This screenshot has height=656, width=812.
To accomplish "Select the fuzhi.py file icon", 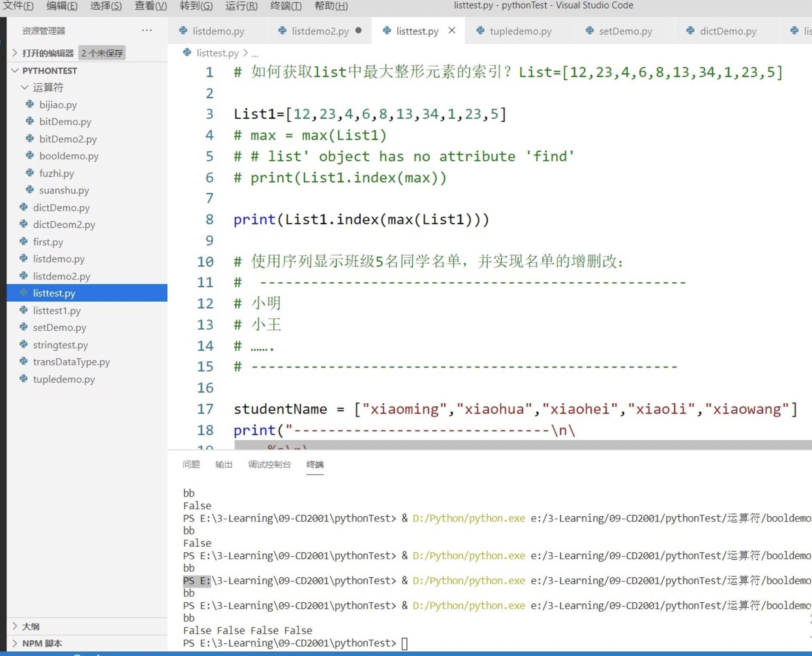I will [29, 173].
